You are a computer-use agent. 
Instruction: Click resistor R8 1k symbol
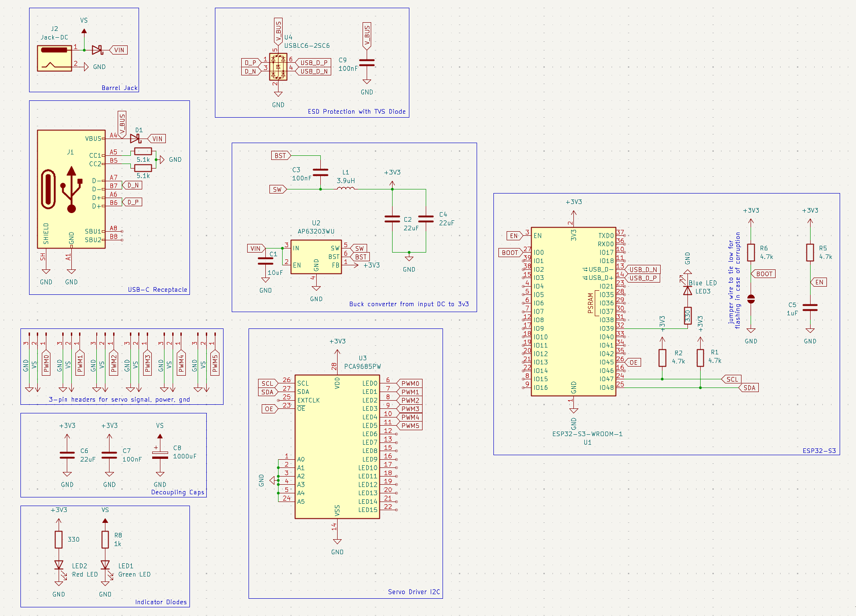(x=105, y=540)
